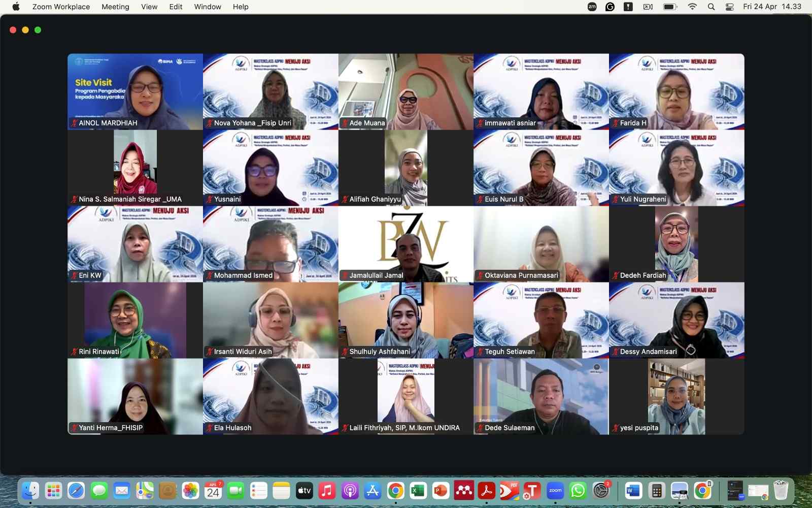The width and height of the screenshot is (812, 508).
Task: Open Control Center from the menu bar
Action: coord(729,7)
